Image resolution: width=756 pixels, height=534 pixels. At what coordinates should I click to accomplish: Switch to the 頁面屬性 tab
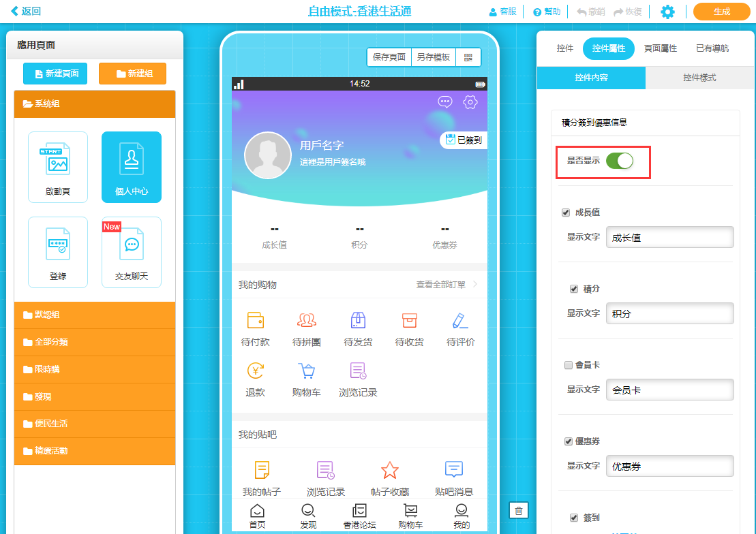click(661, 48)
